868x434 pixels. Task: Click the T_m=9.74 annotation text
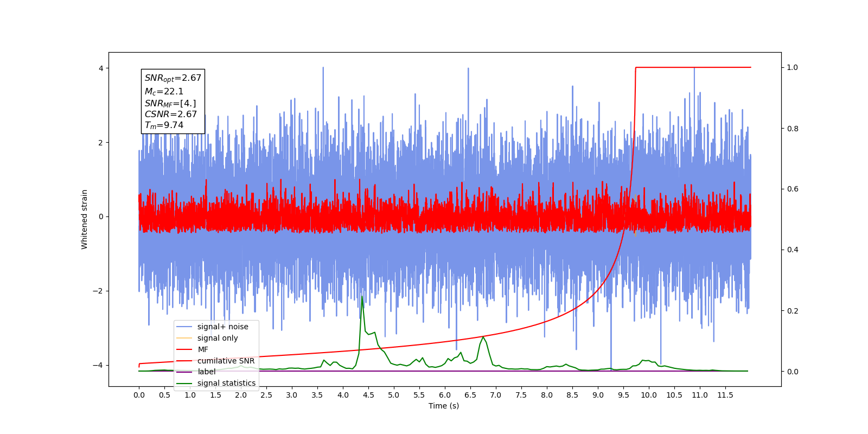164,125
